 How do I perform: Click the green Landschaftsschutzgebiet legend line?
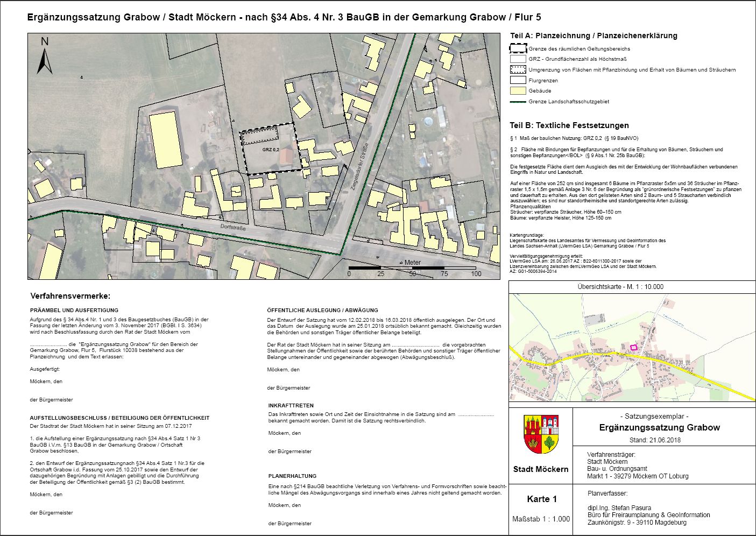pyautogui.click(x=518, y=102)
